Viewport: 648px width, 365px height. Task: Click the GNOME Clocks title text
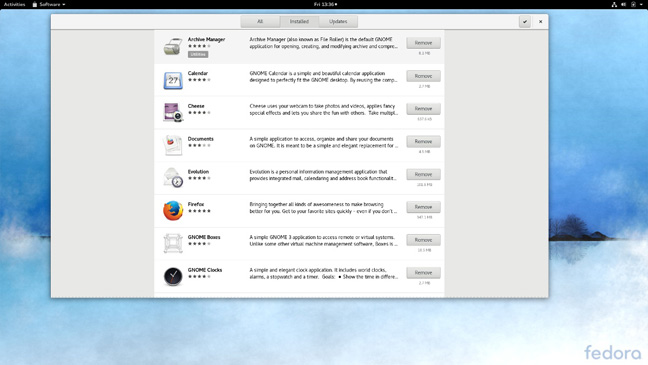coord(205,270)
